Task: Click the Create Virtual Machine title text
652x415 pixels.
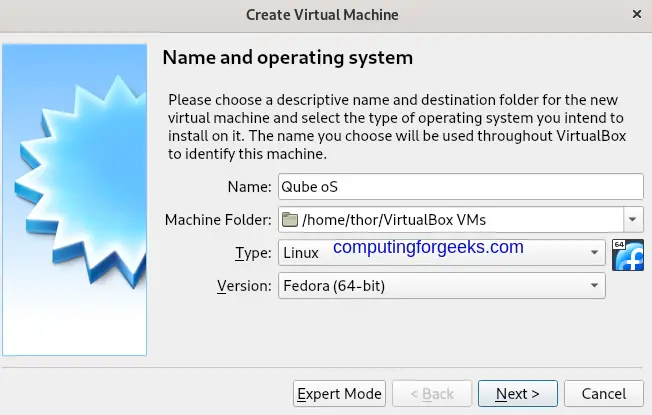Action: click(x=322, y=15)
